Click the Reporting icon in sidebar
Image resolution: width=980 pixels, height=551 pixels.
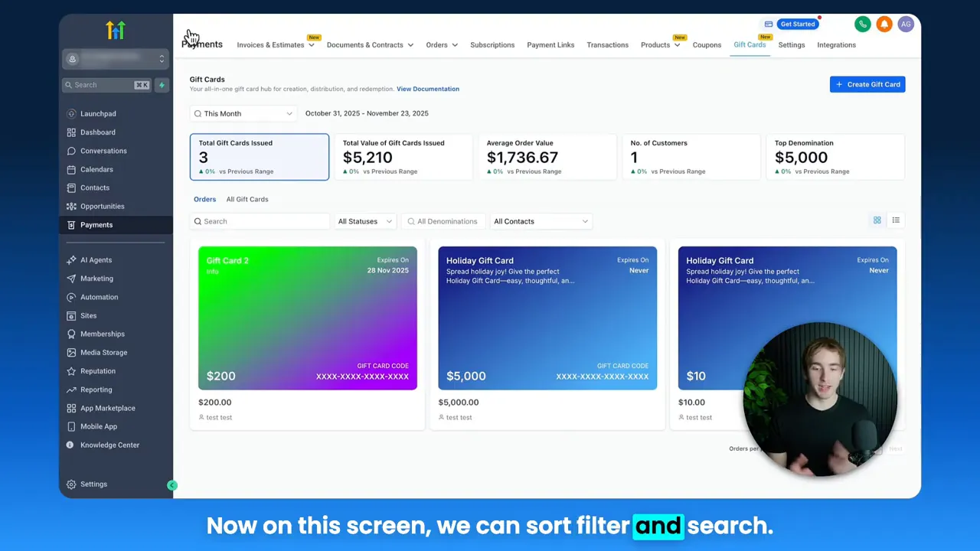(71, 390)
